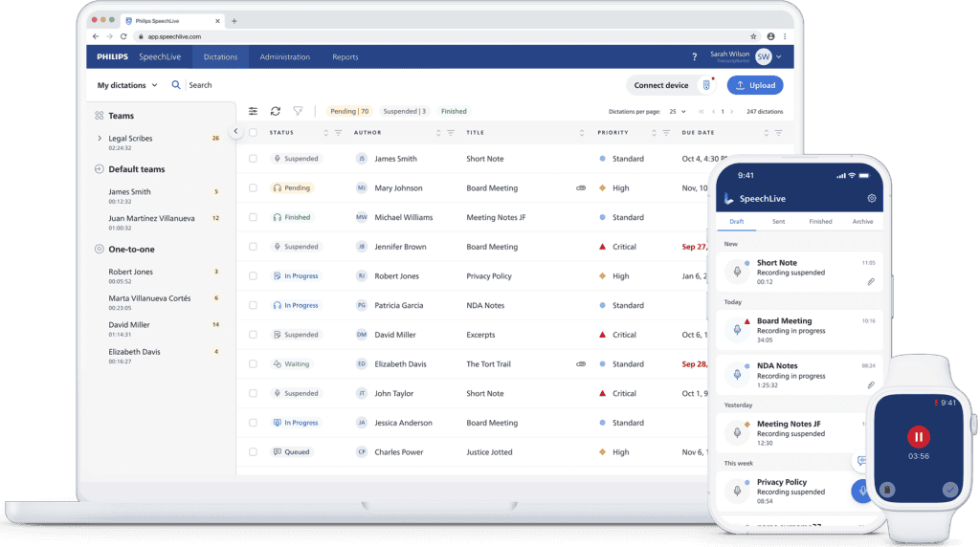Open the help question mark icon

[694, 56]
